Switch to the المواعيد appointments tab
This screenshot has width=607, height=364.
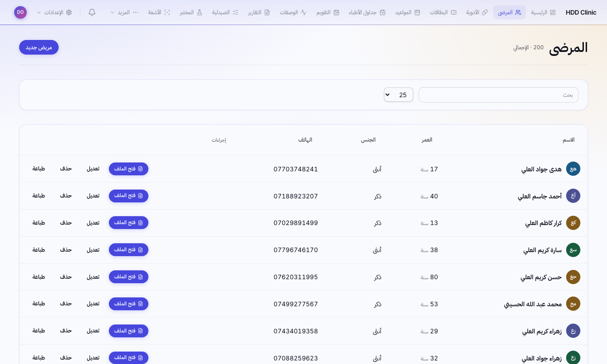(x=407, y=12)
